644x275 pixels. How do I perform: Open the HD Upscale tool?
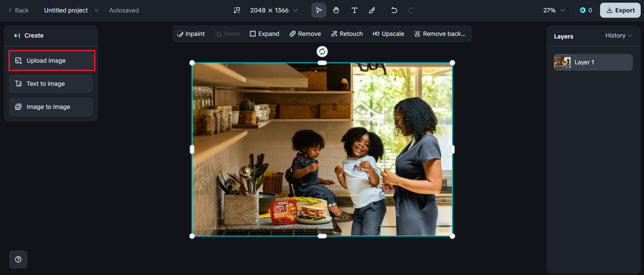(x=388, y=34)
